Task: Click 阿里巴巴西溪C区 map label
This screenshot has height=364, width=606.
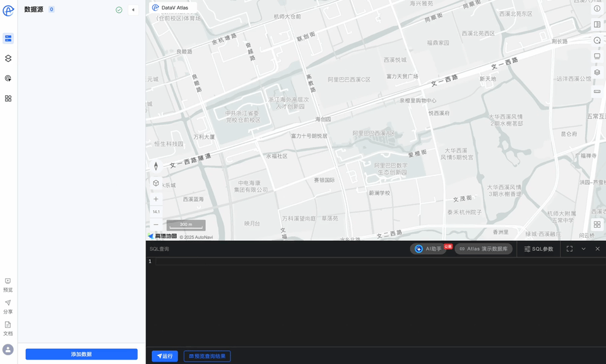Action: pyautogui.click(x=349, y=79)
